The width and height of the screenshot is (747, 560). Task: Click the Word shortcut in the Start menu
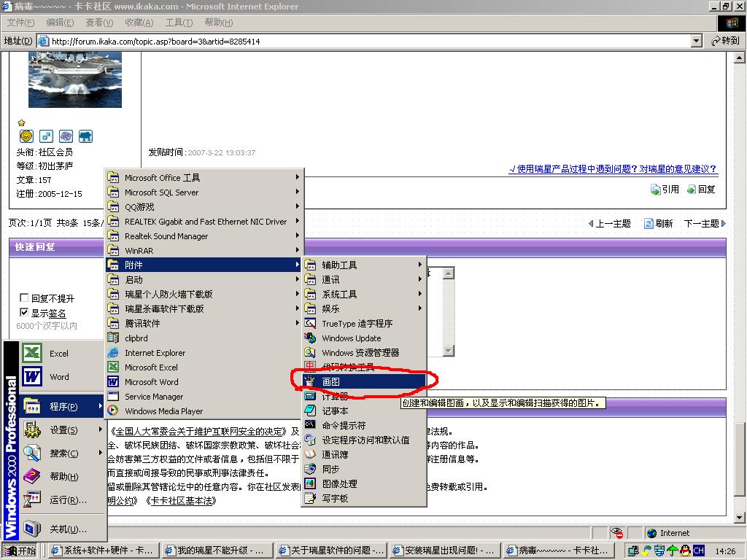(x=61, y=377)
